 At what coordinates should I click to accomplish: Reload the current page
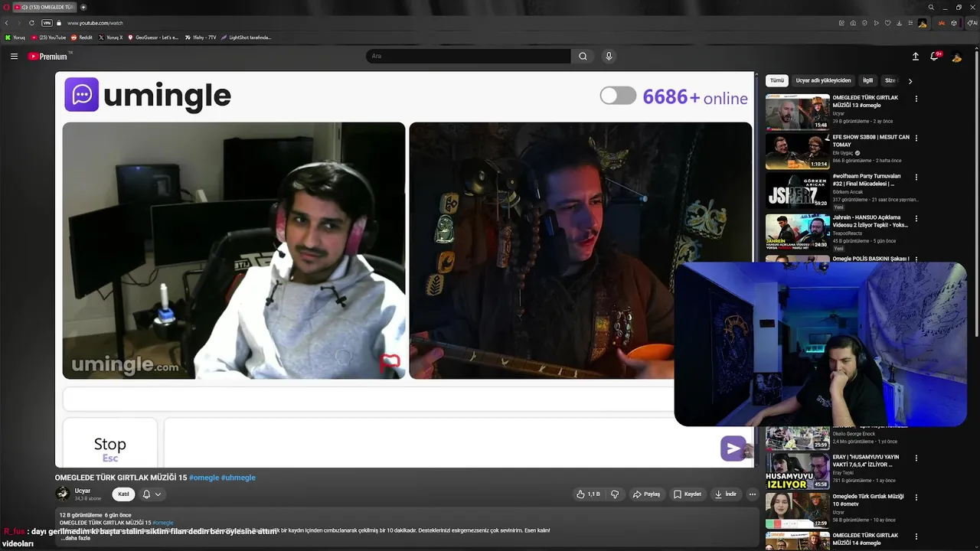[x=31, y=23]
